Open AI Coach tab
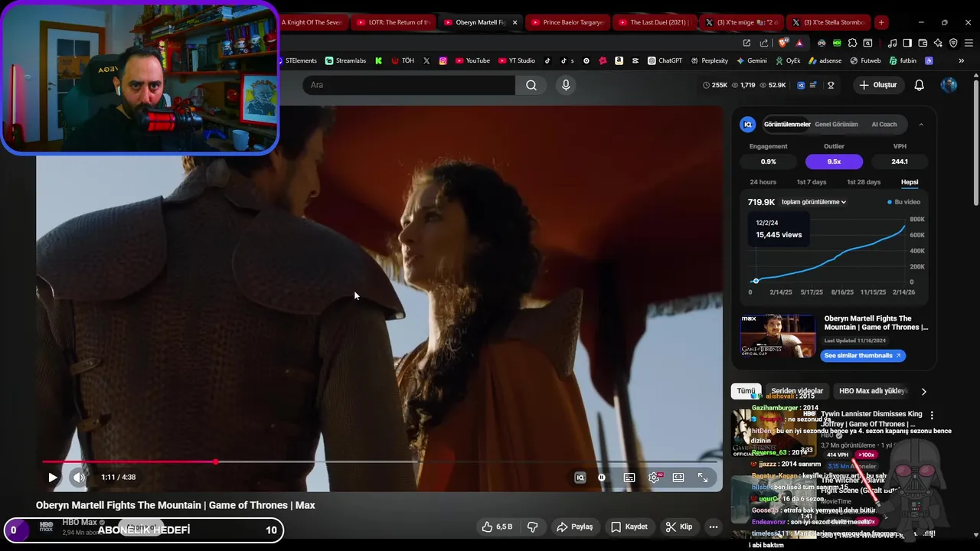The height and width of the screenshot is (551, 980). point(884,124)
